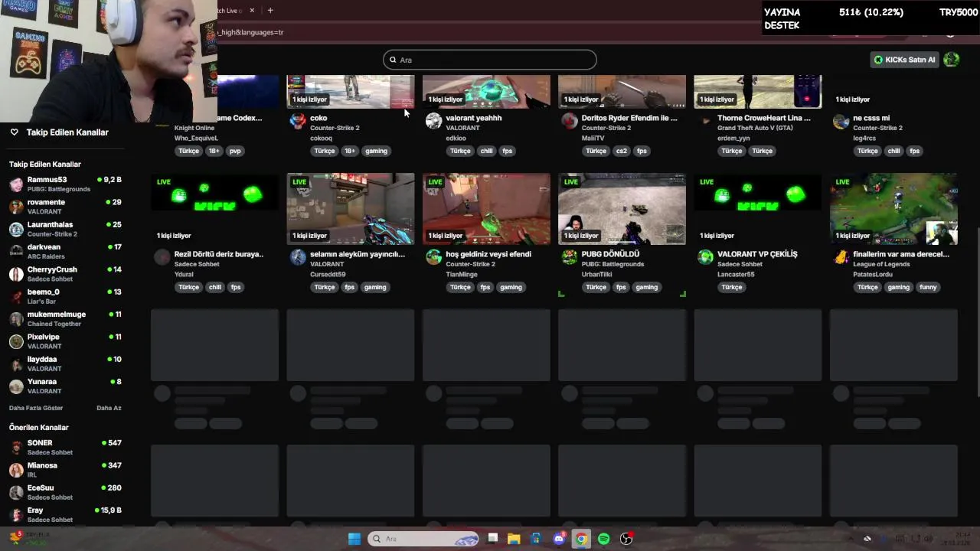Click beemo_0 avatar in sidebar

(16, 296)
